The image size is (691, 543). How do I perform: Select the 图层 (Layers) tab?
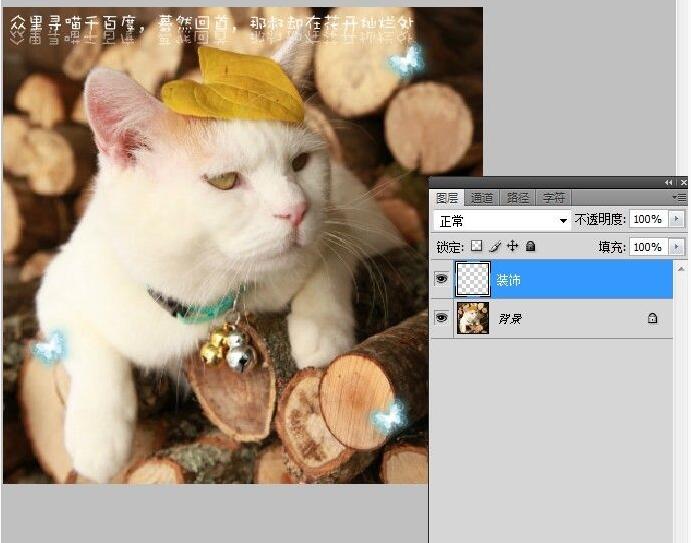point(447,198)
